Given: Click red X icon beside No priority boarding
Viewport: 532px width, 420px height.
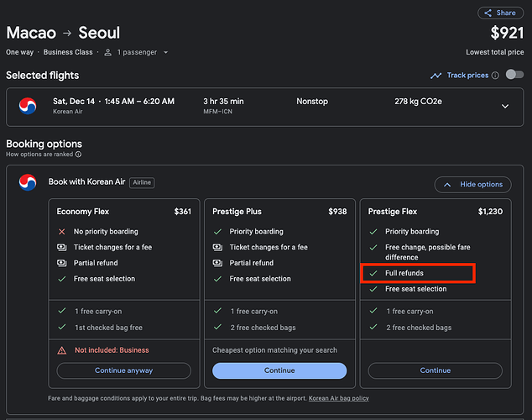Looking at the screenshot, I should click(62, 232).
